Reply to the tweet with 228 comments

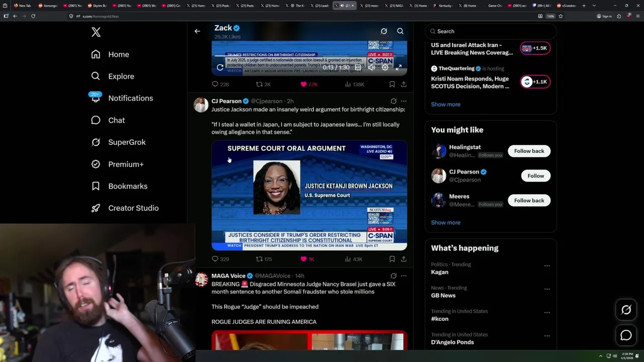pos(220,84)
